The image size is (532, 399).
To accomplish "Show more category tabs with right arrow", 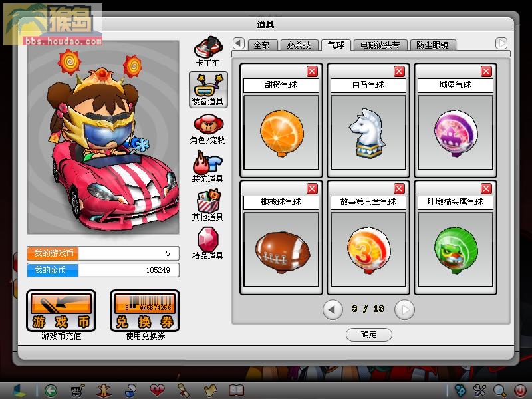I will (501, 43).
